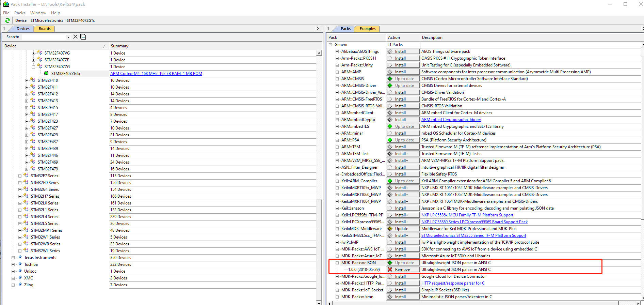Switch to the Examples tab

368,29
